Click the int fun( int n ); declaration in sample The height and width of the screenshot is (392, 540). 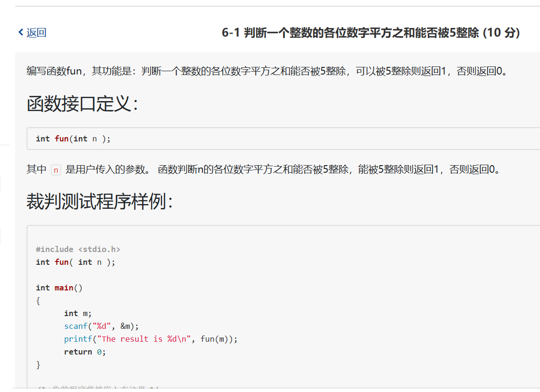[x=76, y=262]
